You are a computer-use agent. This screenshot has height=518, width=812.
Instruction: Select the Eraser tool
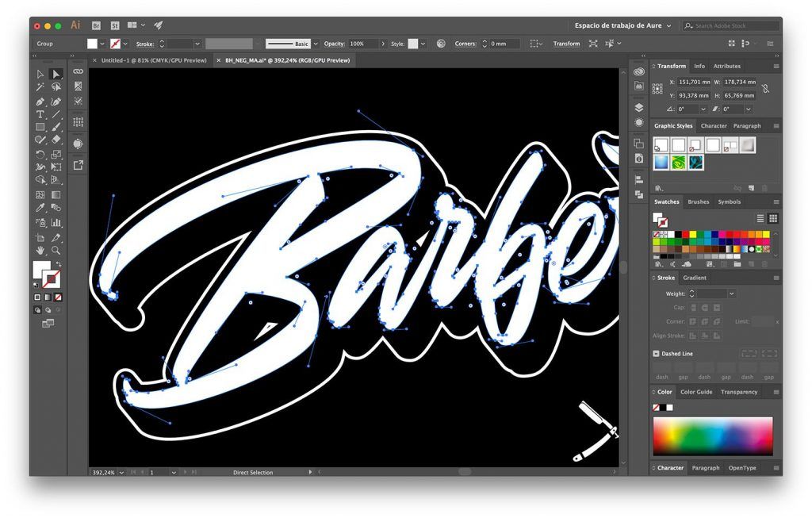click(x=56, y=140)
